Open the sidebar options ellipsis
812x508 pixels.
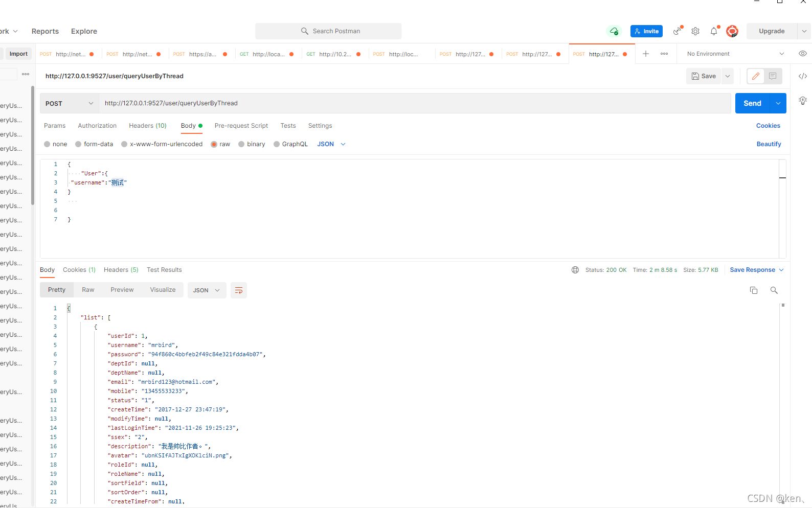(x=26, y=74)
